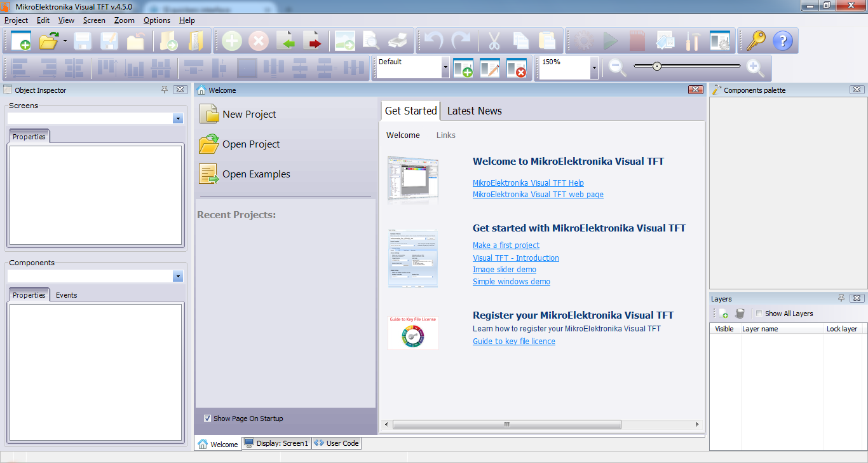The width and height of the screenshot is (868, 463).
Task: Click the blue question mark Help icon
Action: click(x=783, y=41)
